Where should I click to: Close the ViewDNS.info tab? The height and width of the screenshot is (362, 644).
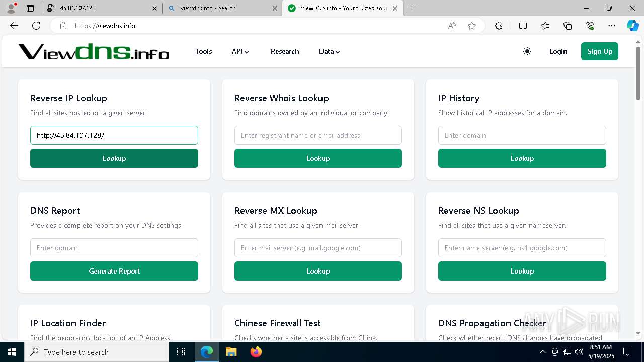coord(395,8)
